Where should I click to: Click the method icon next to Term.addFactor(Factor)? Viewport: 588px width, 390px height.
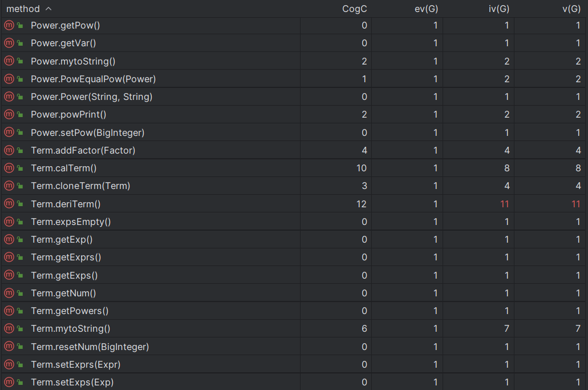point(9,150)
